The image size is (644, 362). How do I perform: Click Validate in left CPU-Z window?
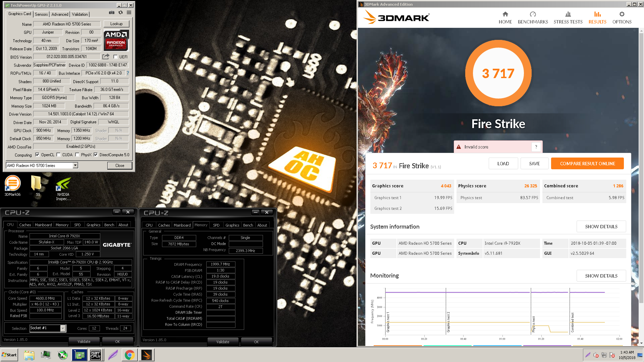tap(84, 342)
